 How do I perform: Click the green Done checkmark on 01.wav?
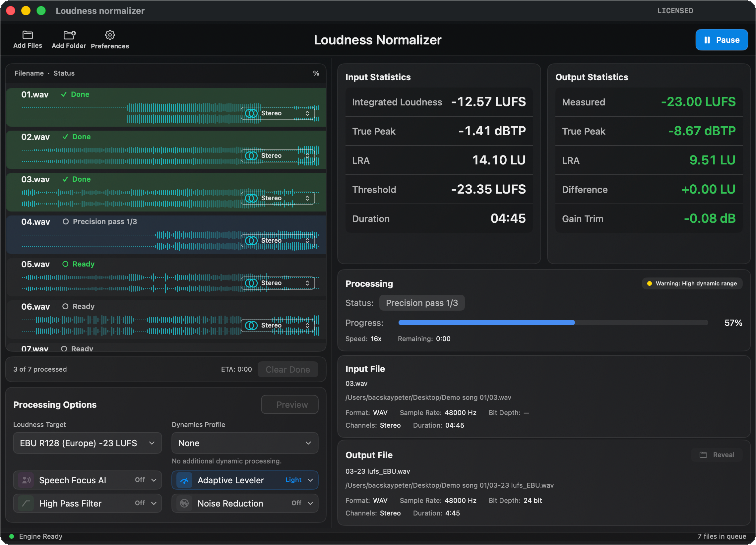click(x=64, y=94)
